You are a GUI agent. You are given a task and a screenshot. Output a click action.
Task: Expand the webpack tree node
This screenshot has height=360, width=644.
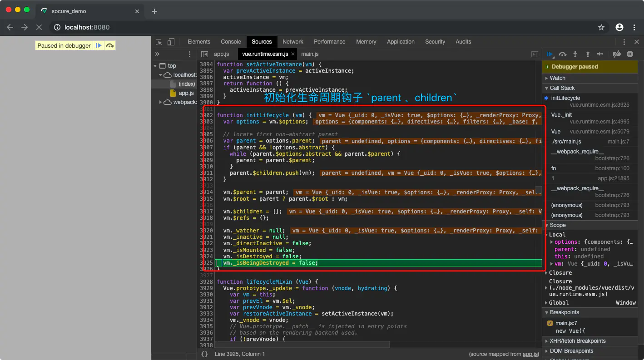tap(161, 102)
